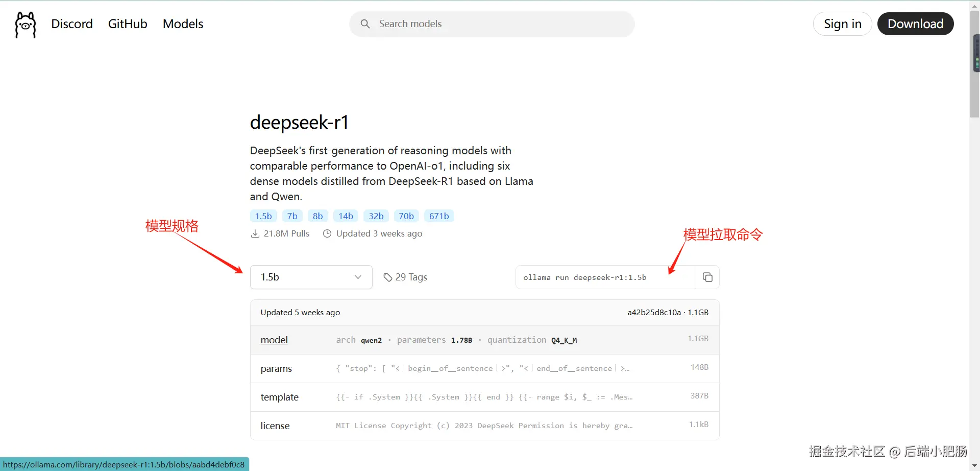Click the 21.8M Pulls text
Viewport: 980px width, 471px height.
286,233
